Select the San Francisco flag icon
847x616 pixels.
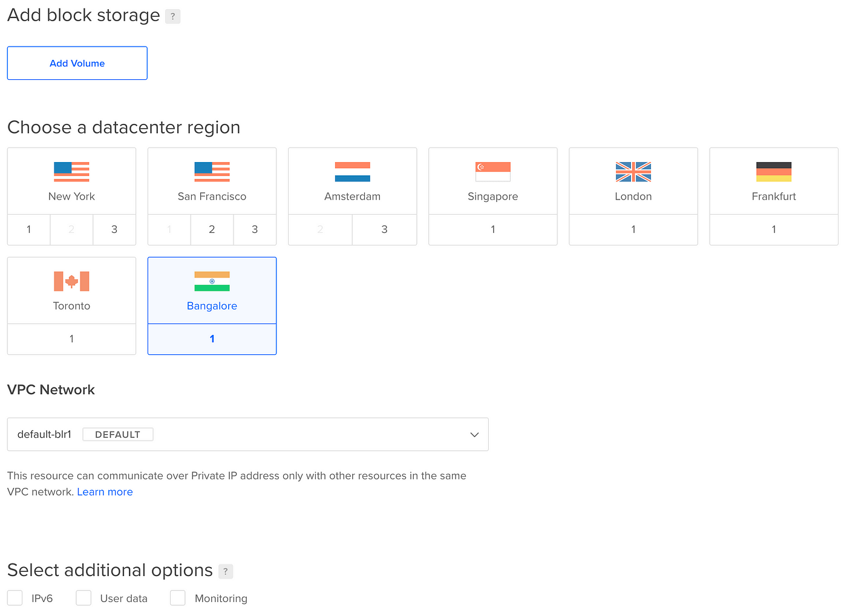pyautogui.click(x=212, y=172)
